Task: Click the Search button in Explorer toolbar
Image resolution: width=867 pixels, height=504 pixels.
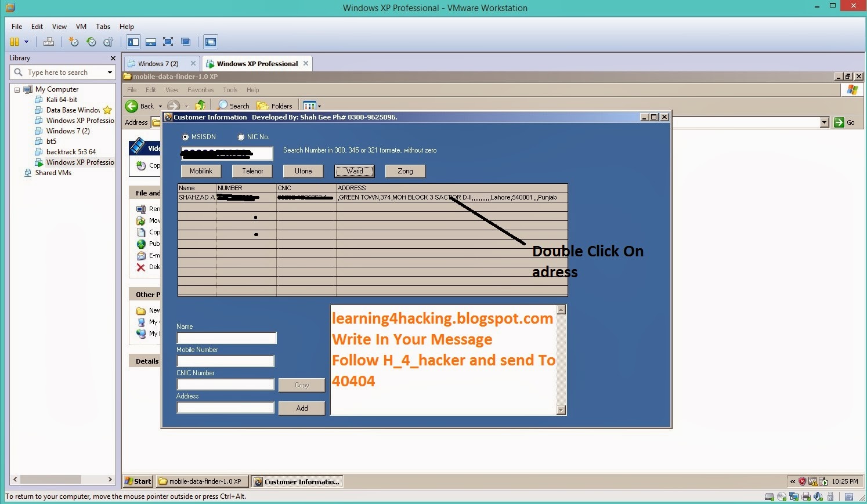Action: [233, 106]
